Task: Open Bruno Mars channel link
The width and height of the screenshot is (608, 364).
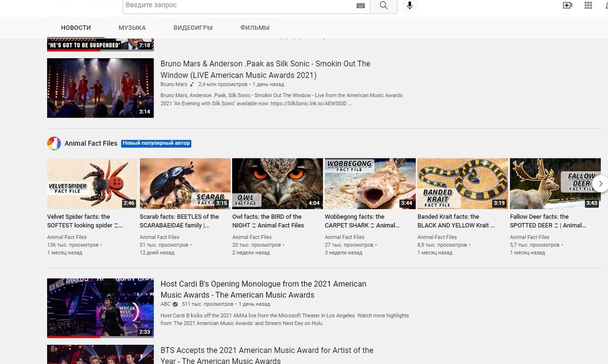Action: (174, 85)
